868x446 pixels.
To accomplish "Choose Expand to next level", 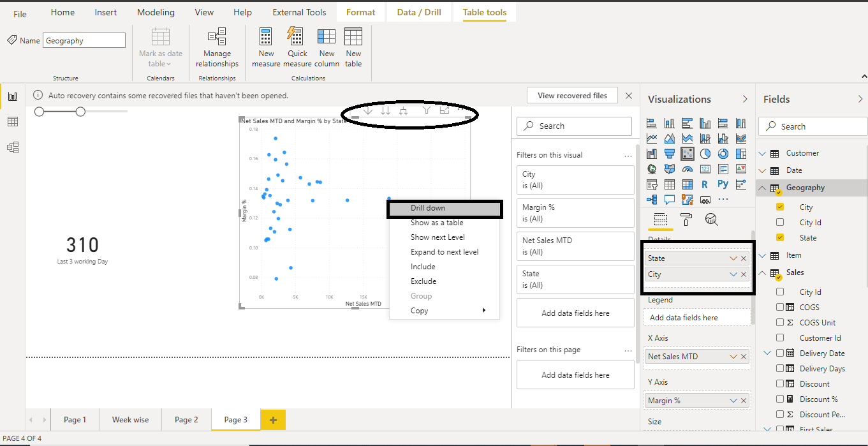I will tap(445, 252).
